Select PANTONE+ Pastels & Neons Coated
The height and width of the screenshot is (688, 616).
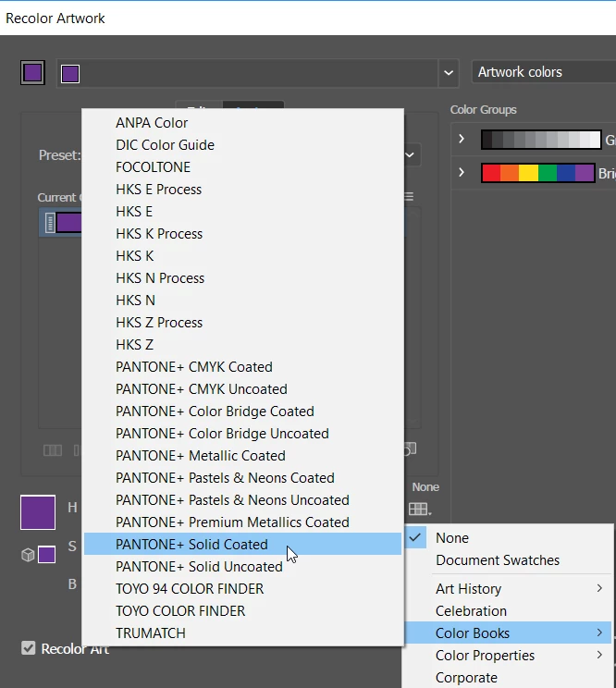click(x=242, y=478)
